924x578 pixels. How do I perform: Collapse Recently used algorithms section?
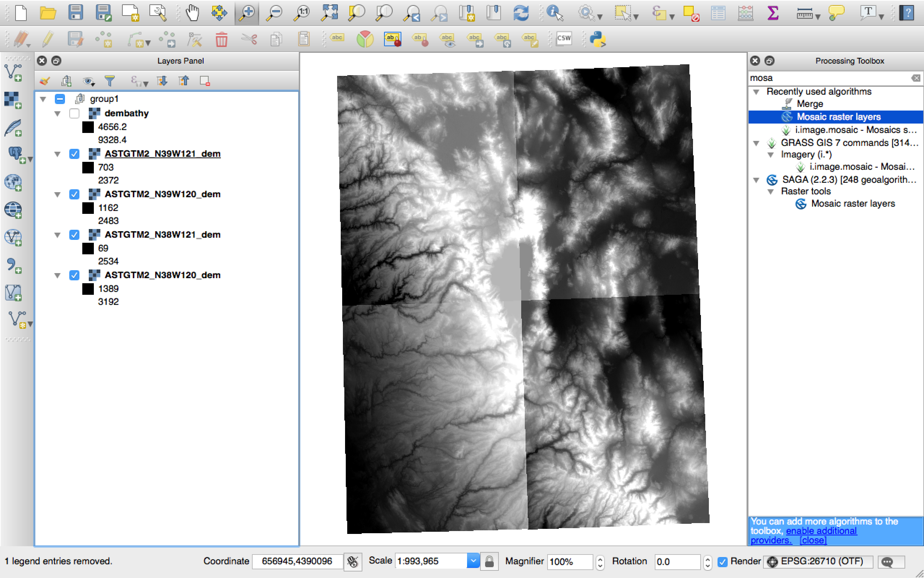pos(756,92)
